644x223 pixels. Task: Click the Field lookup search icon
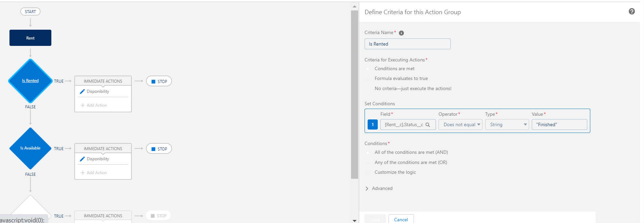pyautogui.click(x=428, y=125)
